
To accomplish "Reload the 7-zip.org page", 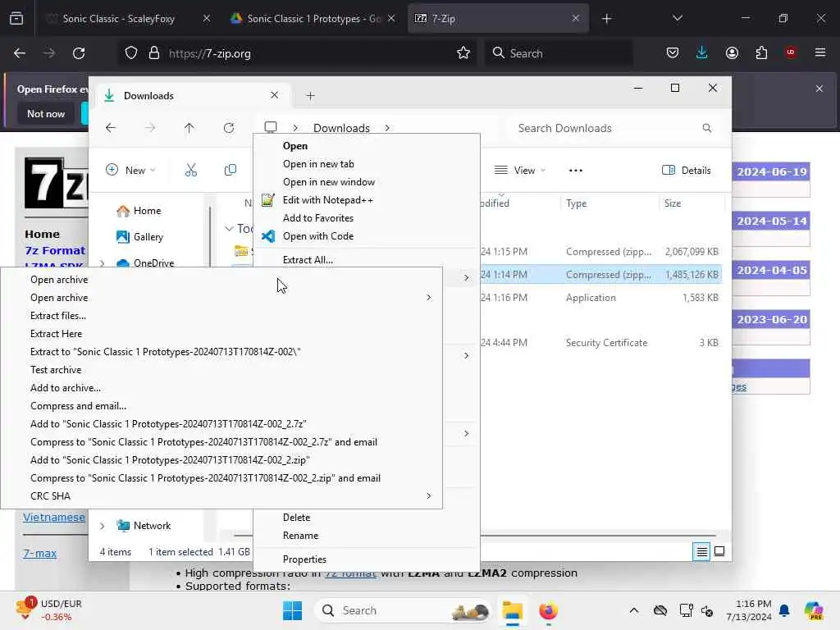I will [79, 53].
